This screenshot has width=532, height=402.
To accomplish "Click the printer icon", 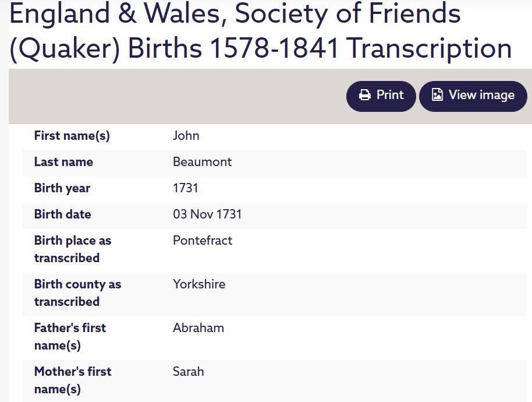I will click(x=365, y=95).
